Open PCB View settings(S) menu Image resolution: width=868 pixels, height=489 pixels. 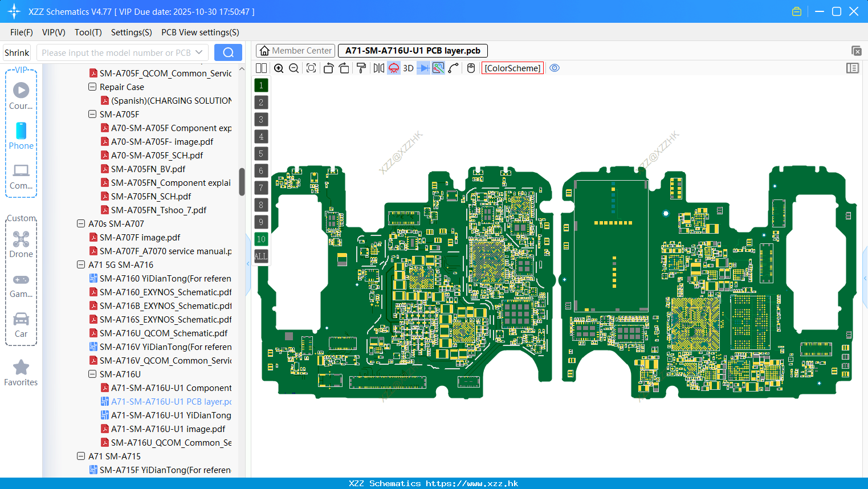(x=200, y=32)
